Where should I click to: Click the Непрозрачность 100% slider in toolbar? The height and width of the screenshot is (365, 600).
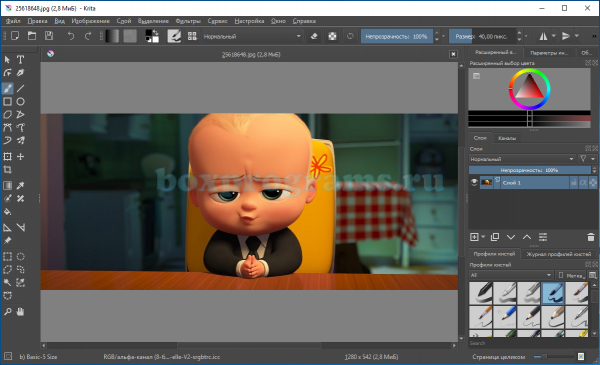coord(397,36)
